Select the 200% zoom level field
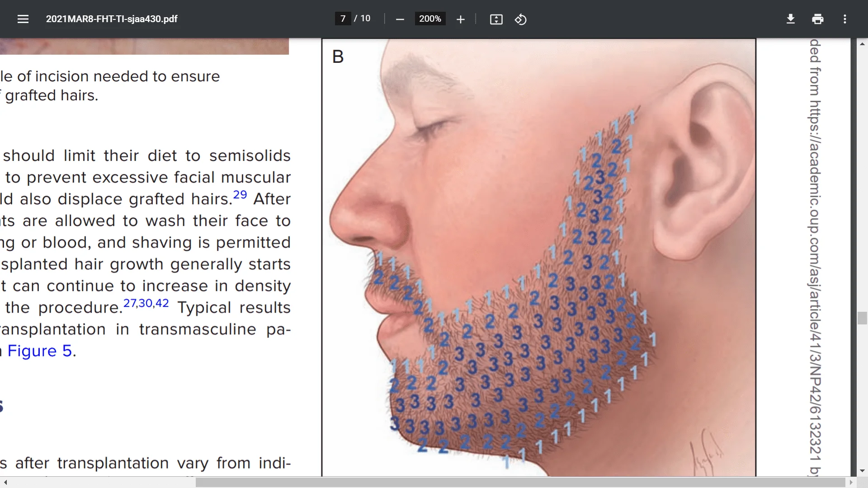Image resolution: width=868 pixels, height=488 pixels. coord(430,19)
